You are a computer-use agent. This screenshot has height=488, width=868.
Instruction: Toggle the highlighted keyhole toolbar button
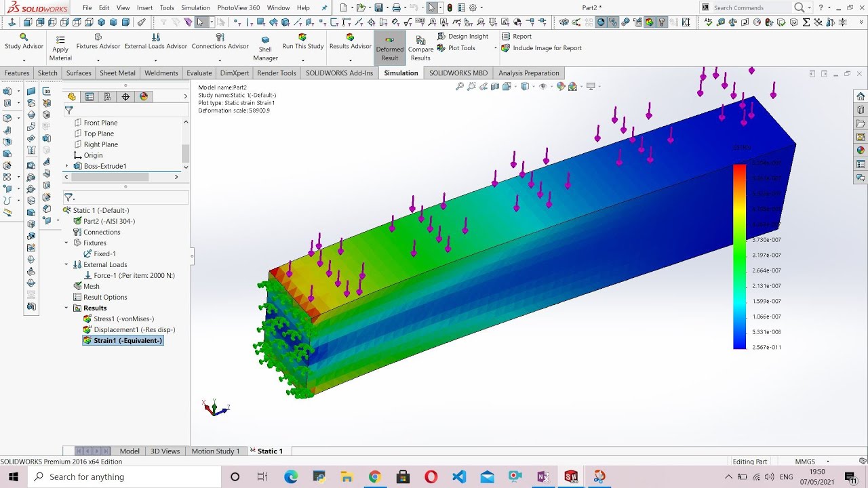[x=662, y=22]
